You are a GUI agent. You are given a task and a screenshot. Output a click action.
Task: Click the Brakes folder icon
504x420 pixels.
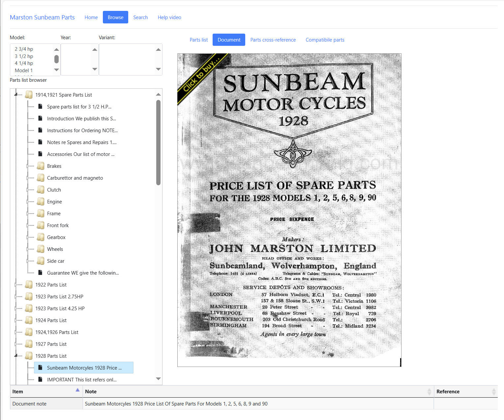pyautogui.click(x=41, y=166)
